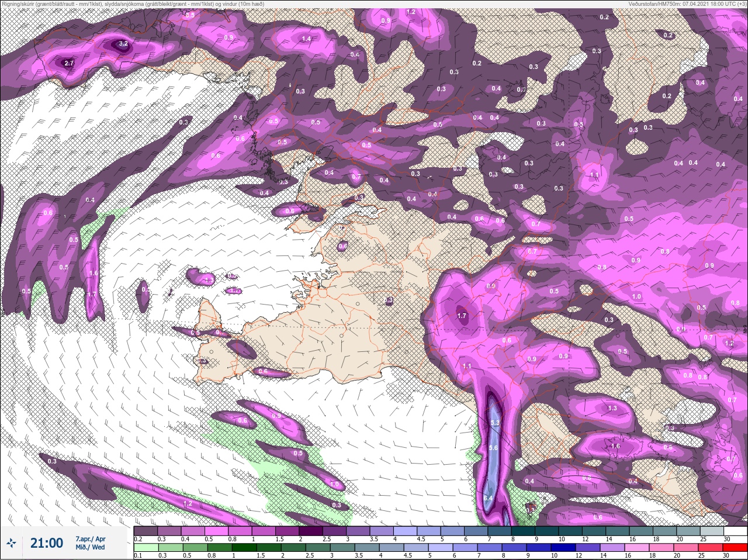Pick the red swatch after 30 in lower legend
This screenshot has width=748, height=560.
735,548
